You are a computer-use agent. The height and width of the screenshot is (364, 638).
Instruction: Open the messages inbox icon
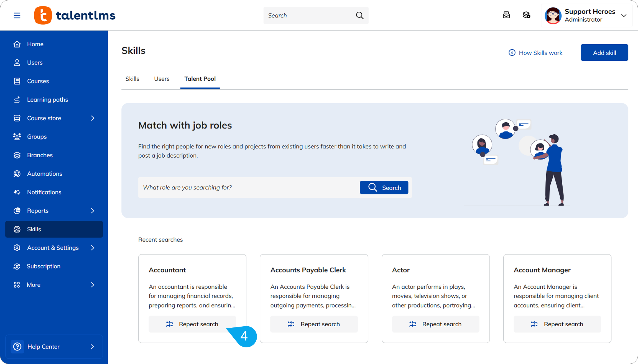(506, 15)
